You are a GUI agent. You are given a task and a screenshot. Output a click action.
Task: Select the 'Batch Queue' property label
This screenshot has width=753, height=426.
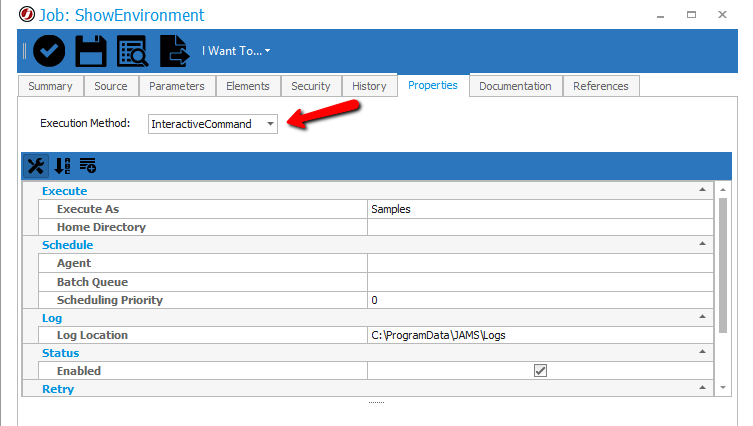point(92,282)
